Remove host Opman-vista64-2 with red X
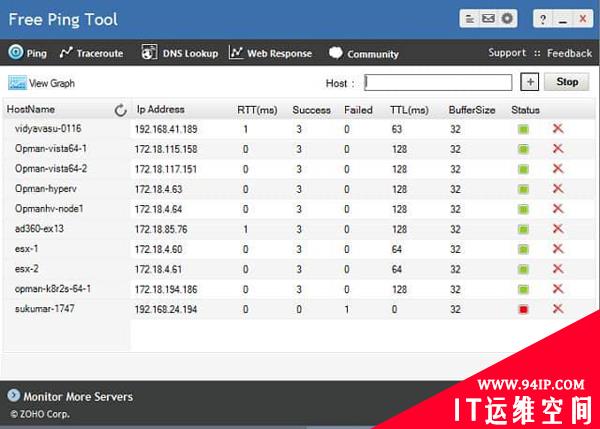 pos(558,168)
